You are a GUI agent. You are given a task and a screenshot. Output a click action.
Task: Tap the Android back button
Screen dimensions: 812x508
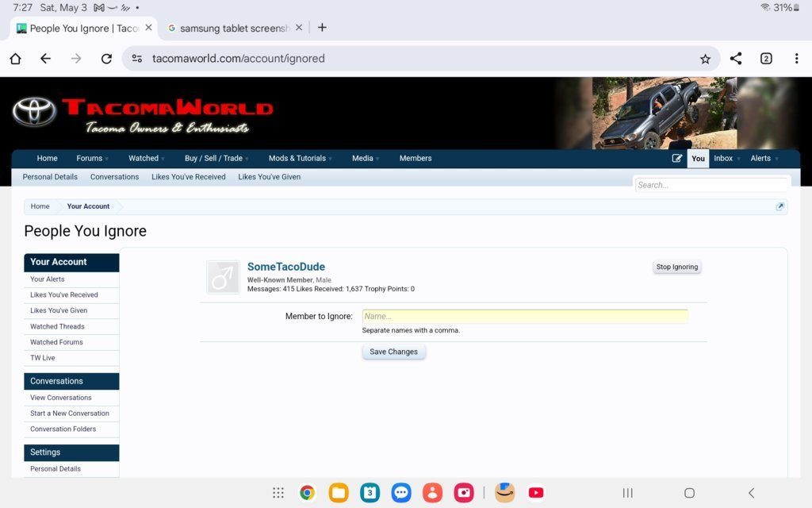(x=752, y=493)
